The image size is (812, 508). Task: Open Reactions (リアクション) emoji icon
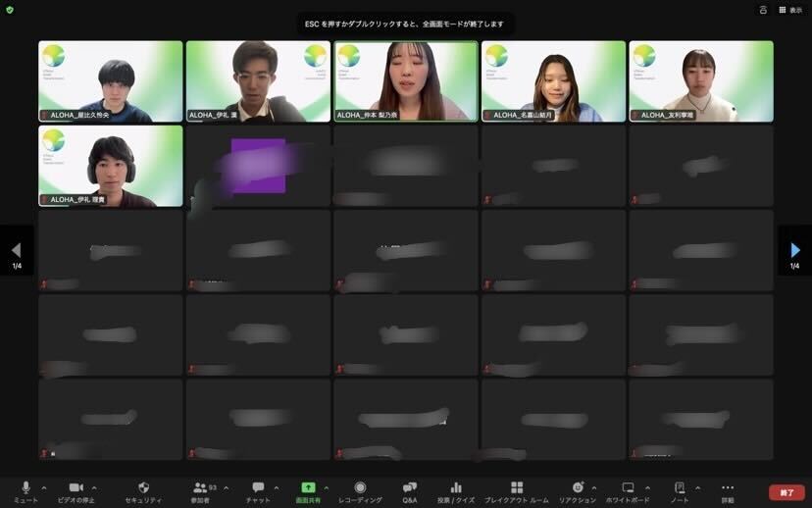pos(578,487)
